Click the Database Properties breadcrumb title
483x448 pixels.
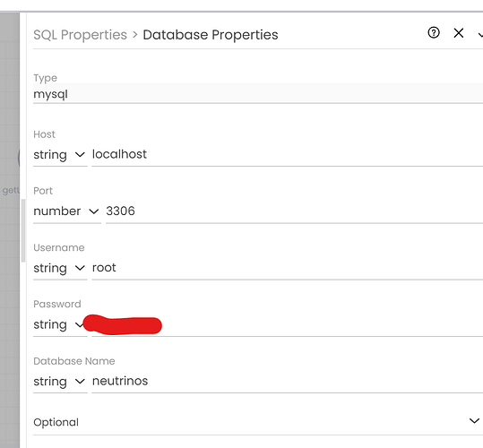point(211,34)
